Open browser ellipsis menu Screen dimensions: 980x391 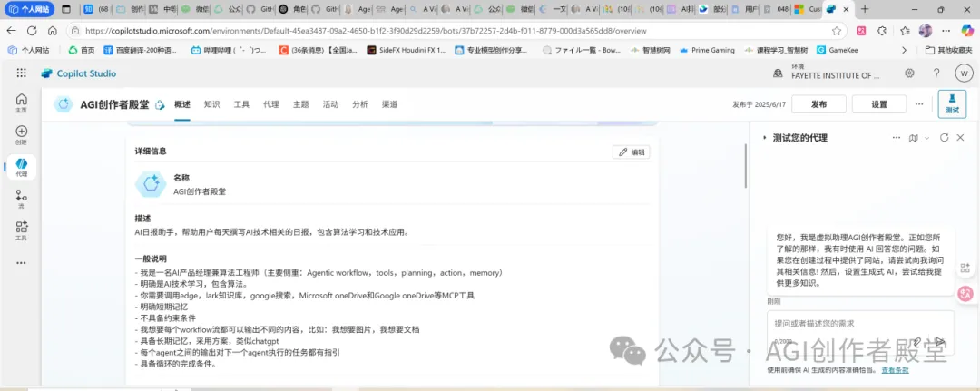coord(946,31)
